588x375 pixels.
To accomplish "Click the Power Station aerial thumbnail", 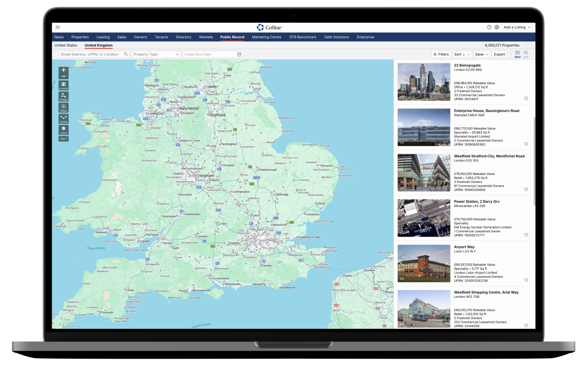I will [424, 218].
